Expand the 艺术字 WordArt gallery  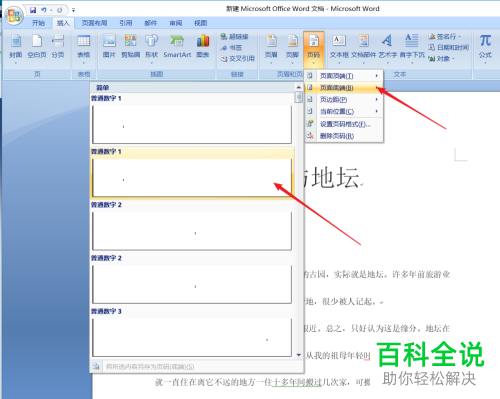tap(387, 48)
